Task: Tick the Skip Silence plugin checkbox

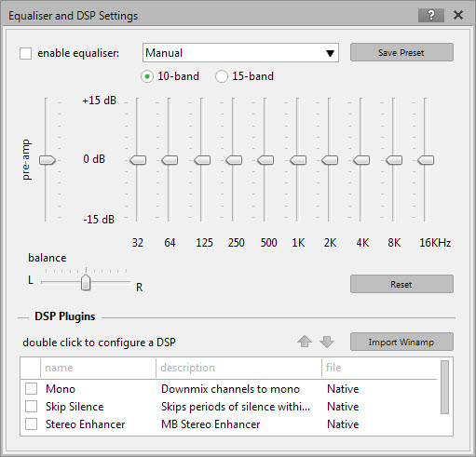Action: coord(31,406)
